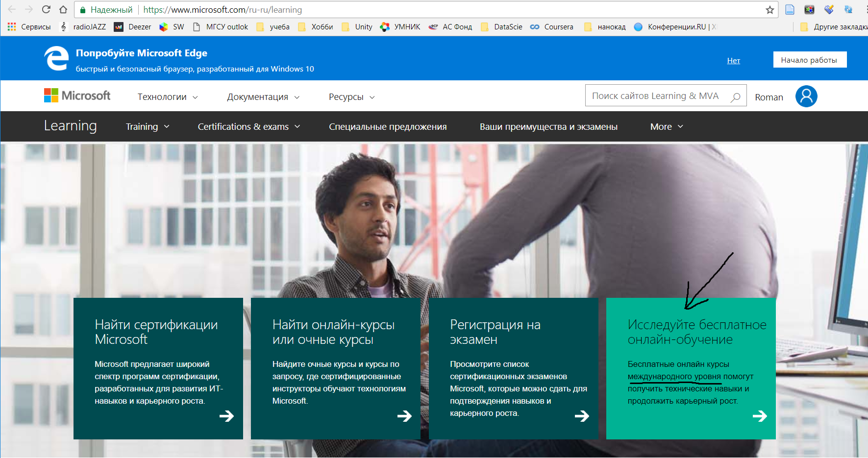Open the Найти онлайн-курсы или очные курсы card
The image size is (868, 458).
click(336, 368)
